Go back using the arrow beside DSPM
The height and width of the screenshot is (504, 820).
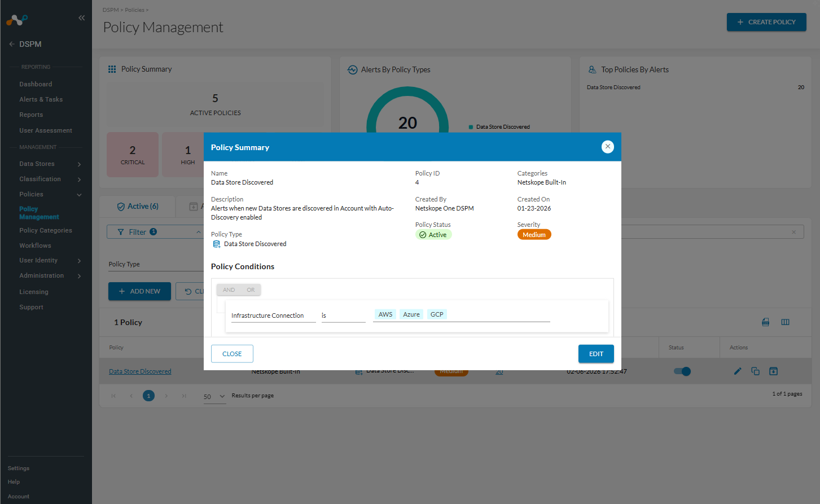pyautogui.click(x=12, y=44)
